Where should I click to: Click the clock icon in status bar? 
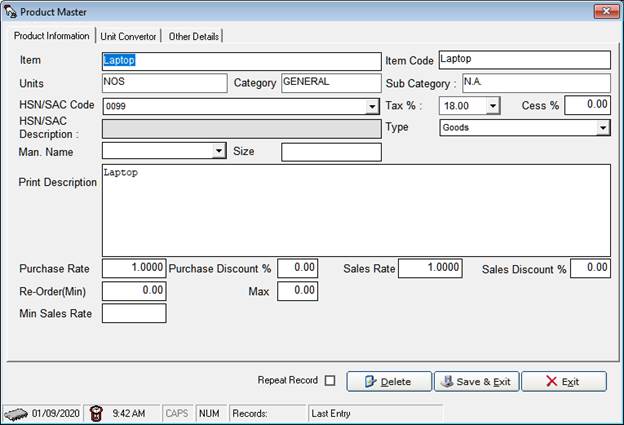96,412
